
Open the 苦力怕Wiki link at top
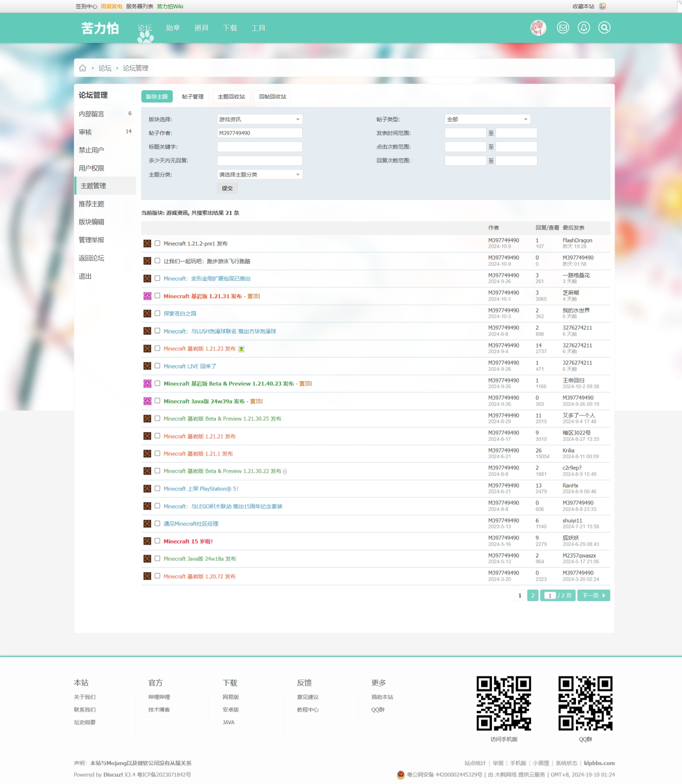(x=170, y=6)
